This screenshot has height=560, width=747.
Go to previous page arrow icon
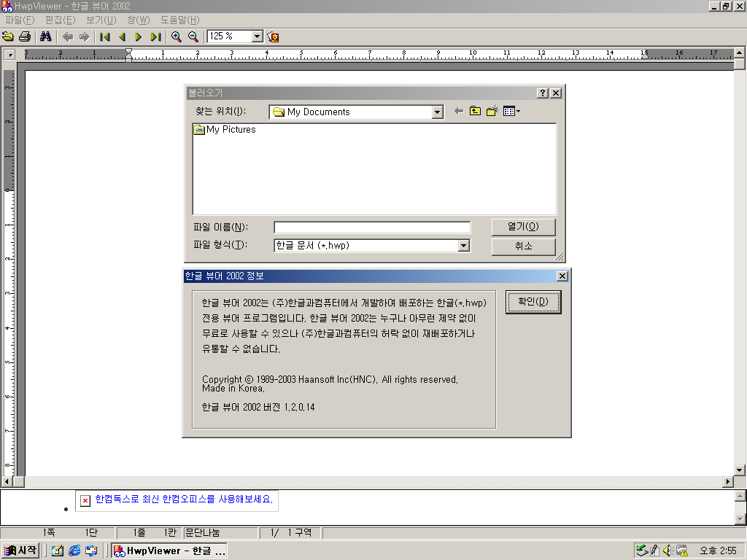pos(122,36)
